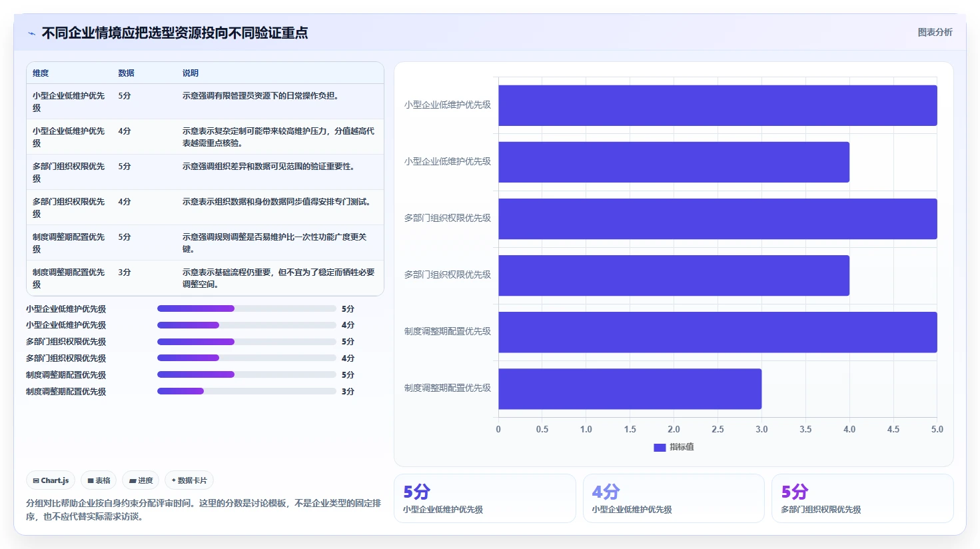
Task: Click the title icon beside 不同企业情境 heading
Action: coord(31,33)
